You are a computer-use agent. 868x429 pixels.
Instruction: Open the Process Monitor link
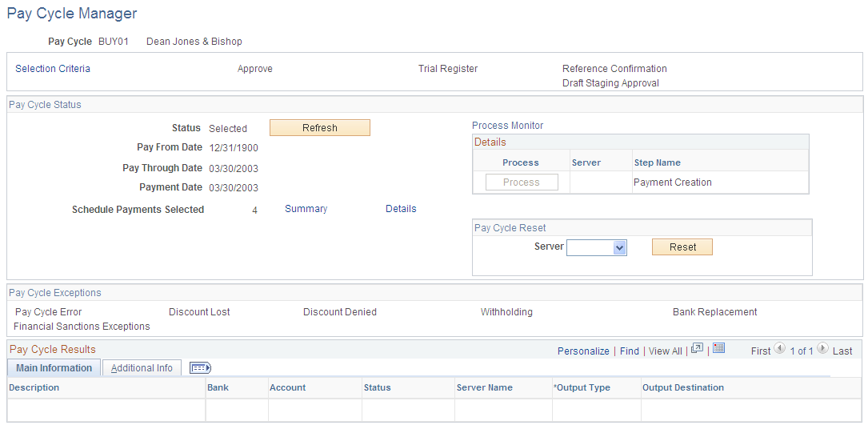click(x=508, y=126)
